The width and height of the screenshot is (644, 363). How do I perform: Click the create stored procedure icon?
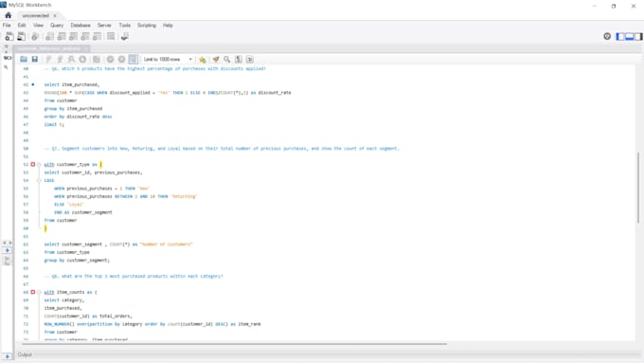(85, 37)
